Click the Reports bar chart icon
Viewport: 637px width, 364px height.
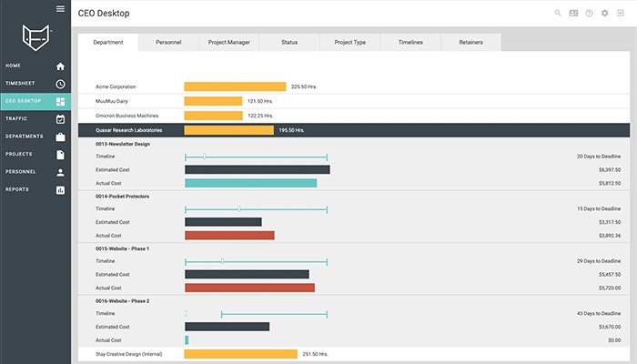click(x=60, y=189)
